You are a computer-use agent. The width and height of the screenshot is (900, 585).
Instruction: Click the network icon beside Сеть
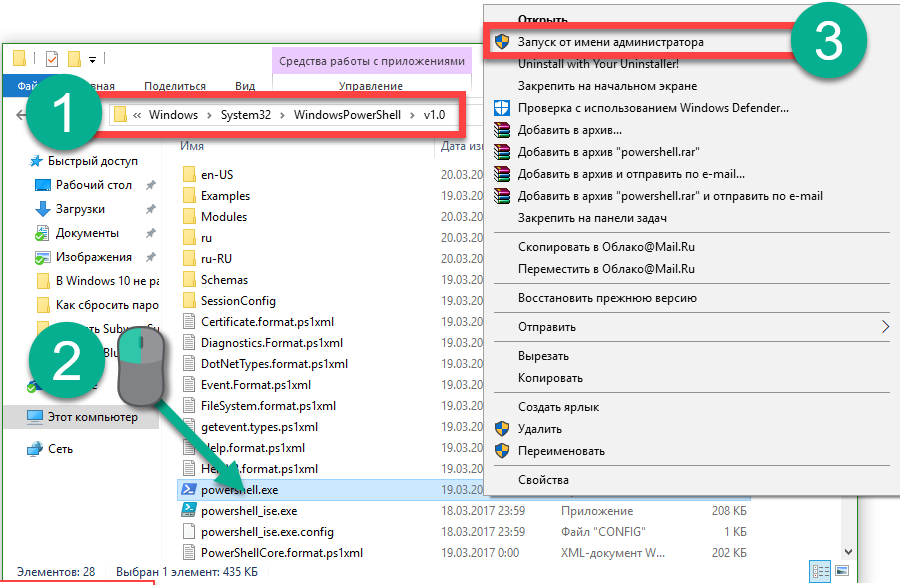tap(35, 449)
